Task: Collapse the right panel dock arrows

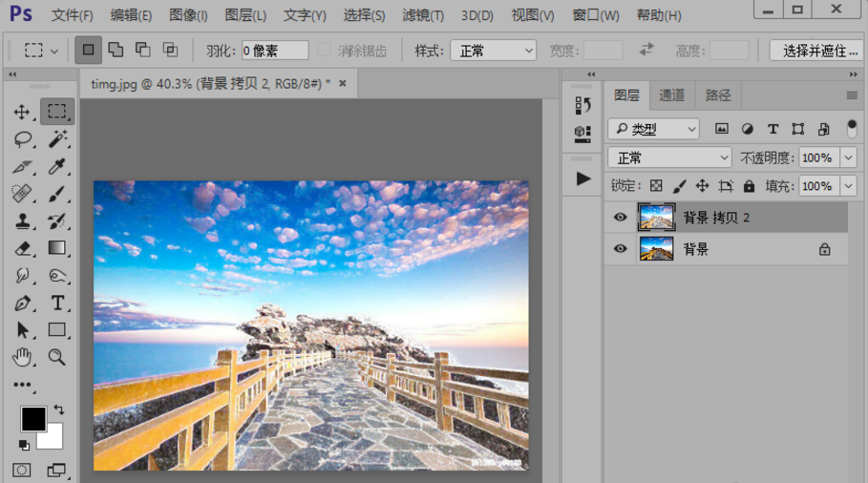Action: point(853,73)
